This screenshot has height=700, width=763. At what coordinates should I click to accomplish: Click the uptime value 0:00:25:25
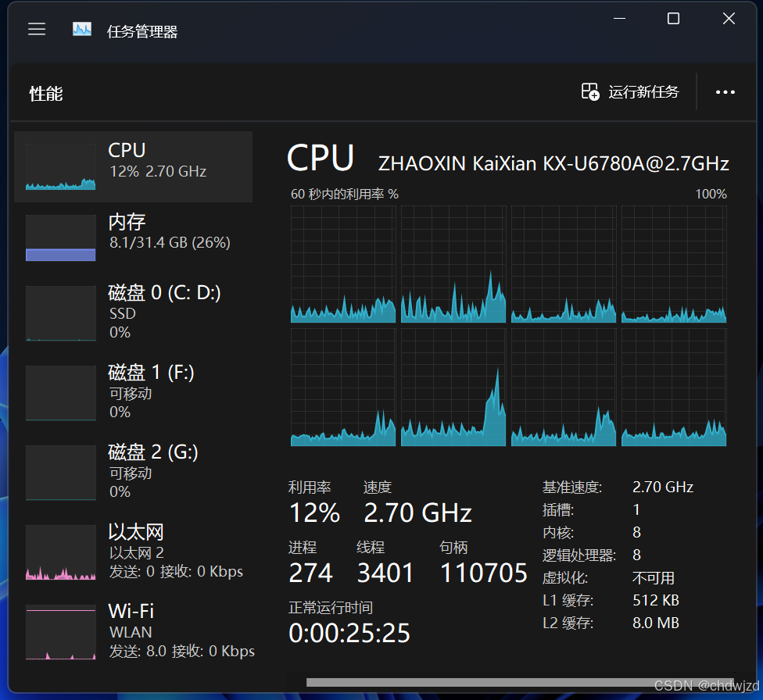click(349, 633)
